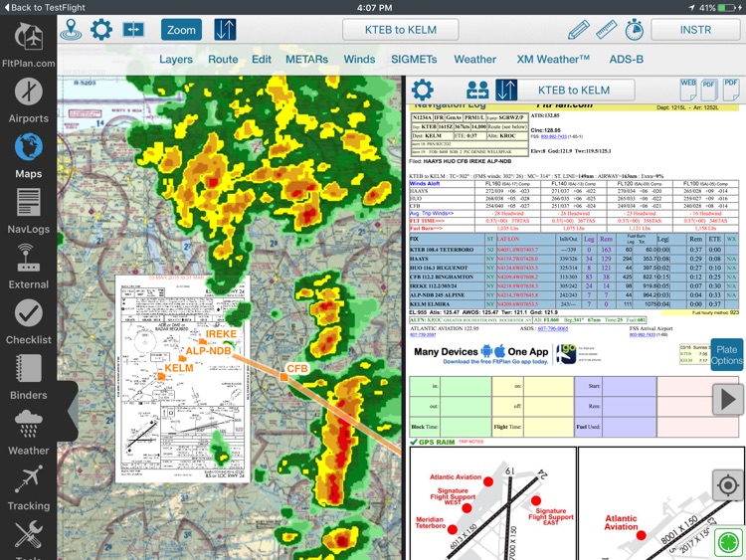Tap the KTEB to KELM map route button
This screenshot has height=560, width=746.
pos(400,30)
